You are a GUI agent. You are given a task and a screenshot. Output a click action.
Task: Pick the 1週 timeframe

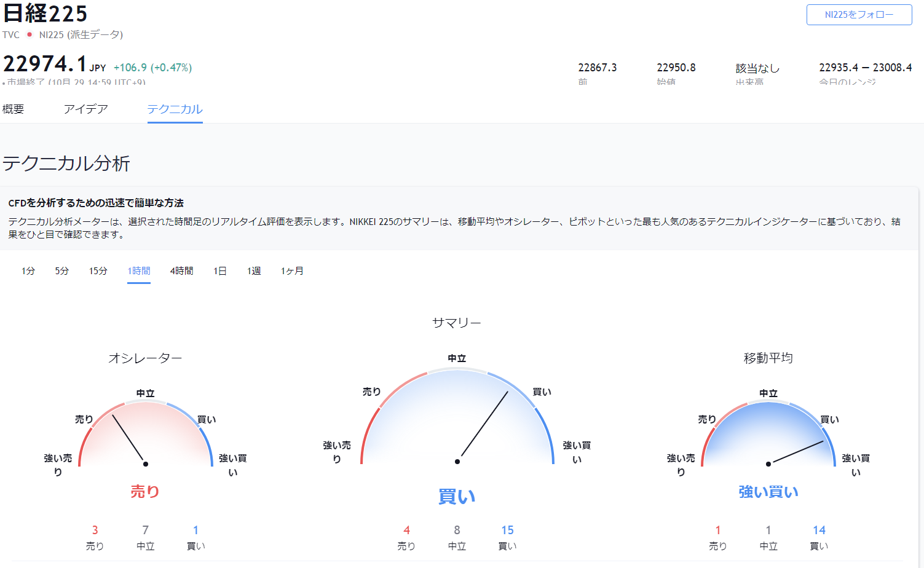click(x=254, y=270)
